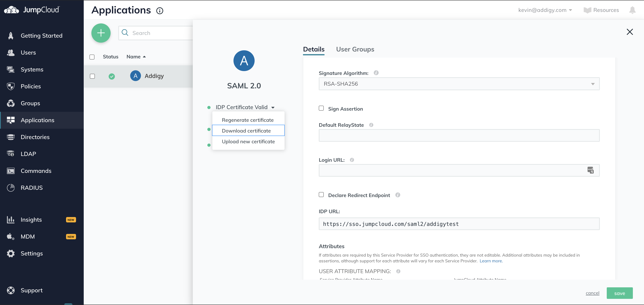Open the Resources link in the header
This screenshot has height=305, width=644.
pos(606,10)
